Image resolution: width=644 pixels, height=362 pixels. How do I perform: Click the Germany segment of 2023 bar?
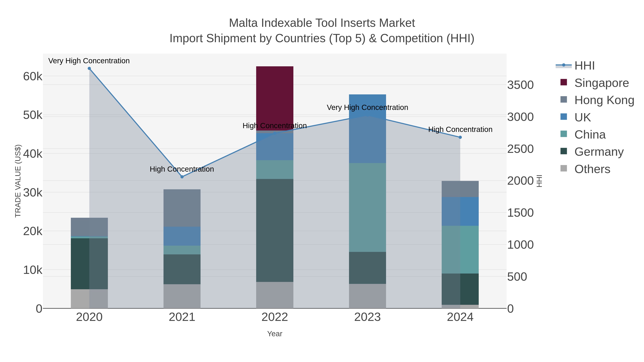coord(367,268)
